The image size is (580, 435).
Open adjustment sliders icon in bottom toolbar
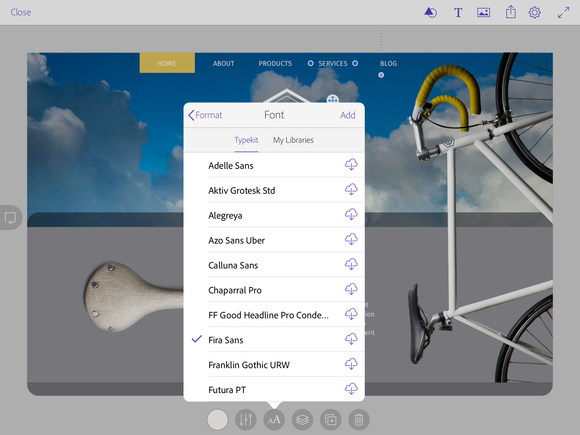pyautogui.click(x=246, y=419)
